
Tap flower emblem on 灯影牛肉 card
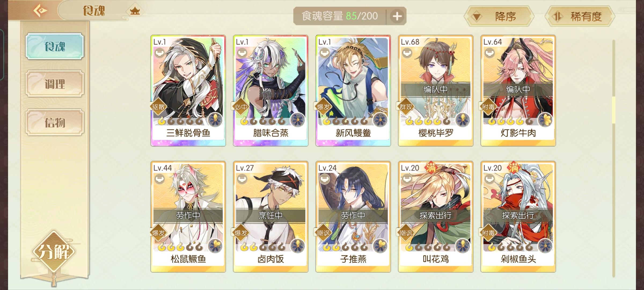545,119
